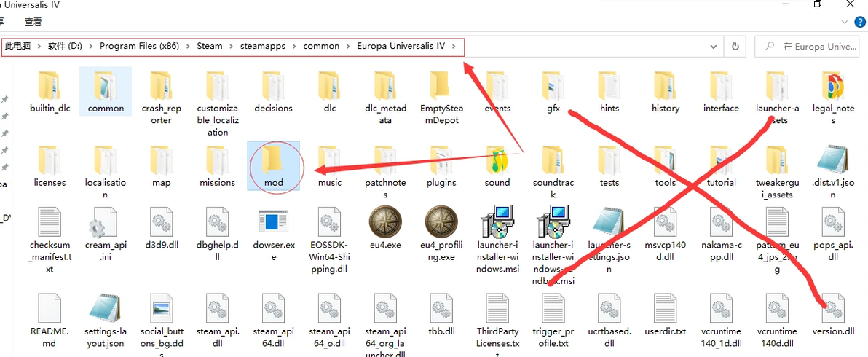Select the steam_api64.dll file
Image resolution: width=868 pixels, height=357 pixels.
274,320
